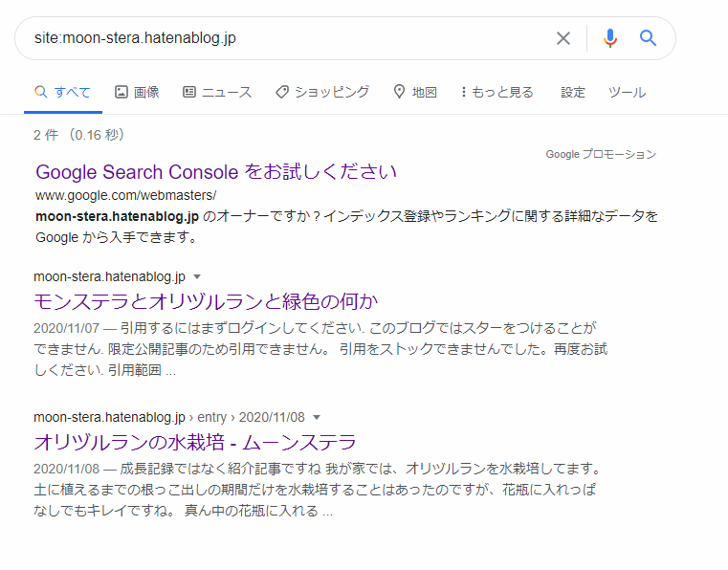Expand the dropdown arrow next to the first moon-stera.hatenablog.jp URL

(197, 276)
